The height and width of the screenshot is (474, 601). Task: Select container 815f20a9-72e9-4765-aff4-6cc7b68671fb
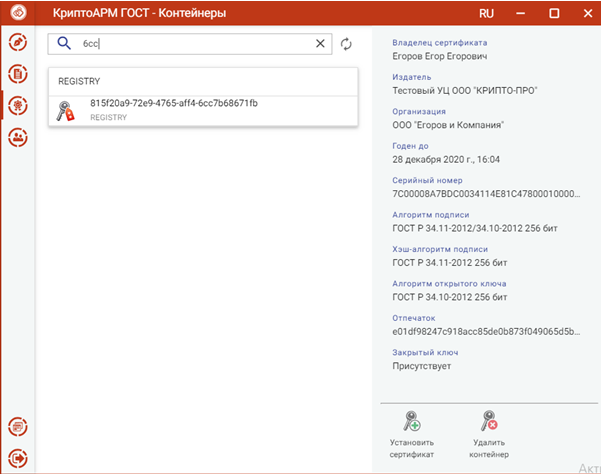[x=203, y=111]
